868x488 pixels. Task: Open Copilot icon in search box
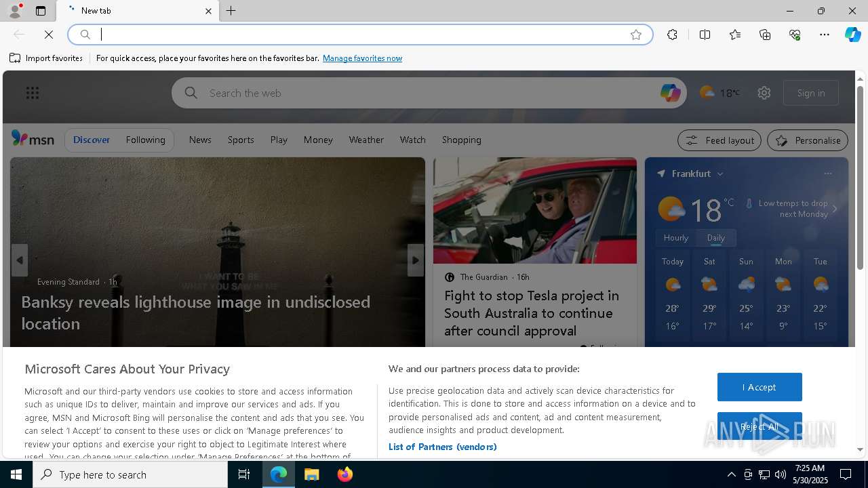click(x=670, y=93)
